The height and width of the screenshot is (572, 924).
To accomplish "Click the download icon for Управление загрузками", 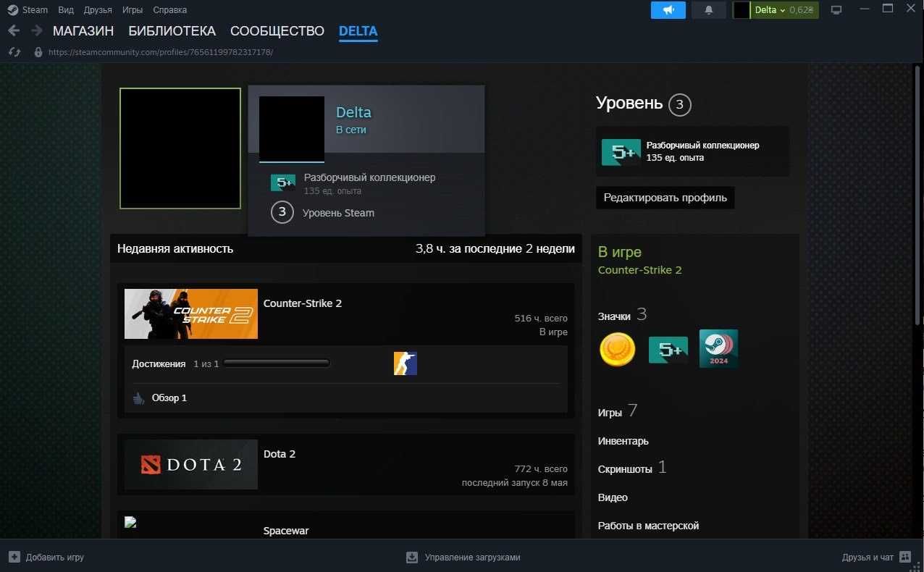I will point(412,558).
